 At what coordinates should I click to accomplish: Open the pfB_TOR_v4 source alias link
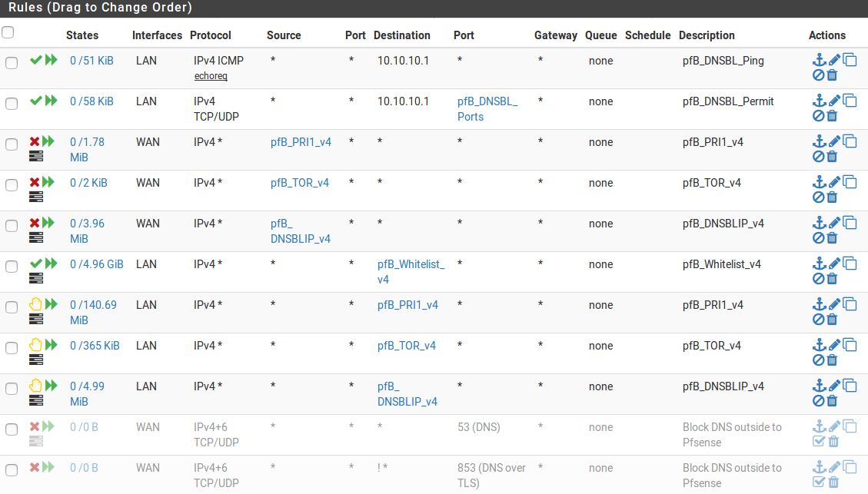tap(300, 183)
